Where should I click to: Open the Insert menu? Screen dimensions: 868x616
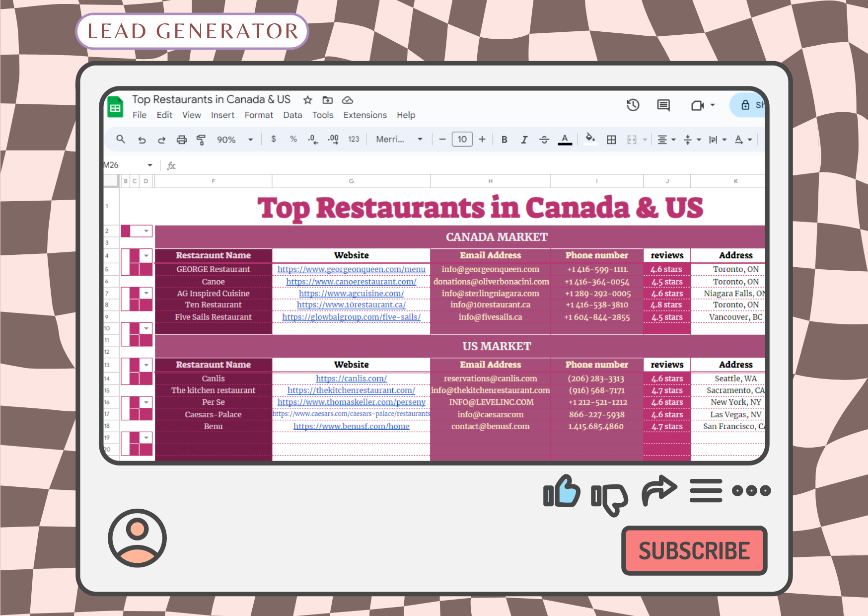(x=222, y=115)
